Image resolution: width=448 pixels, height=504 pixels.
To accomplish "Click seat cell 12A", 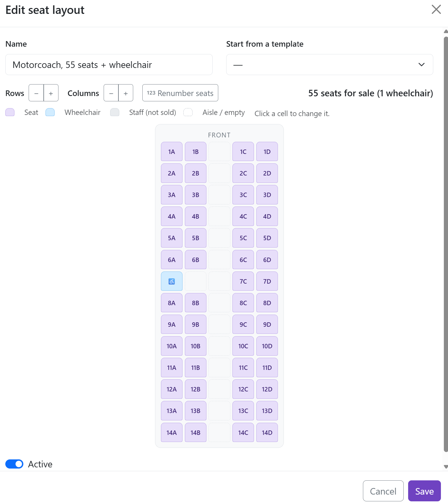I will coord(172,389).
